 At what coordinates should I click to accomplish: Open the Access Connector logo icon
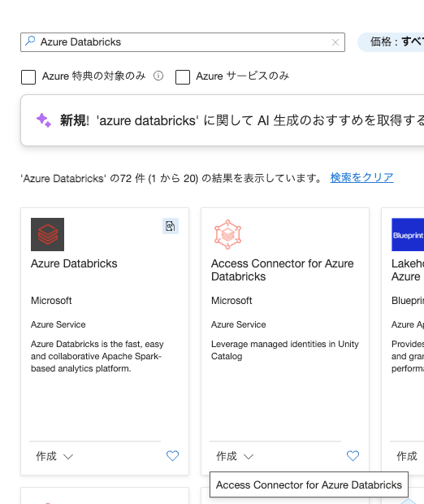coord(227,234)
